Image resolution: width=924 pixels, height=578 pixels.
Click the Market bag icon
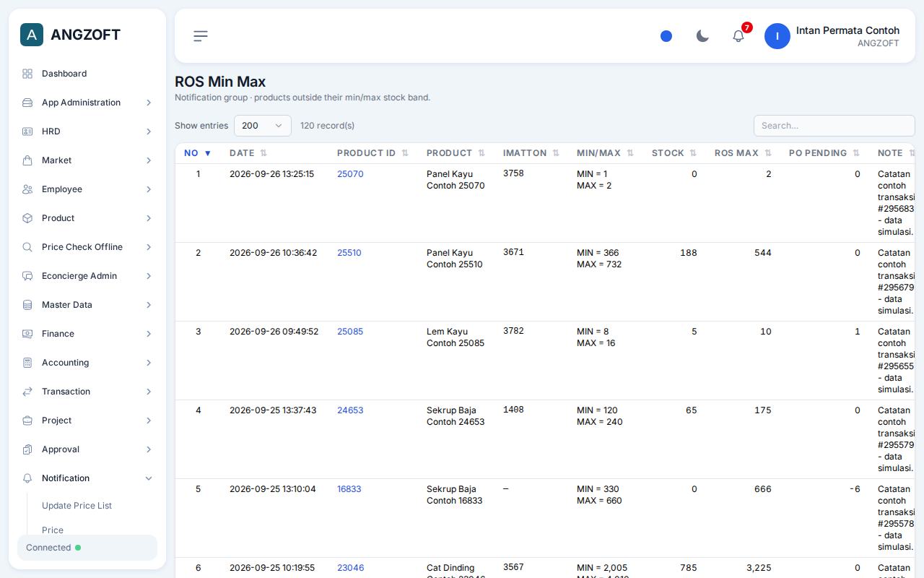[27, 160]
